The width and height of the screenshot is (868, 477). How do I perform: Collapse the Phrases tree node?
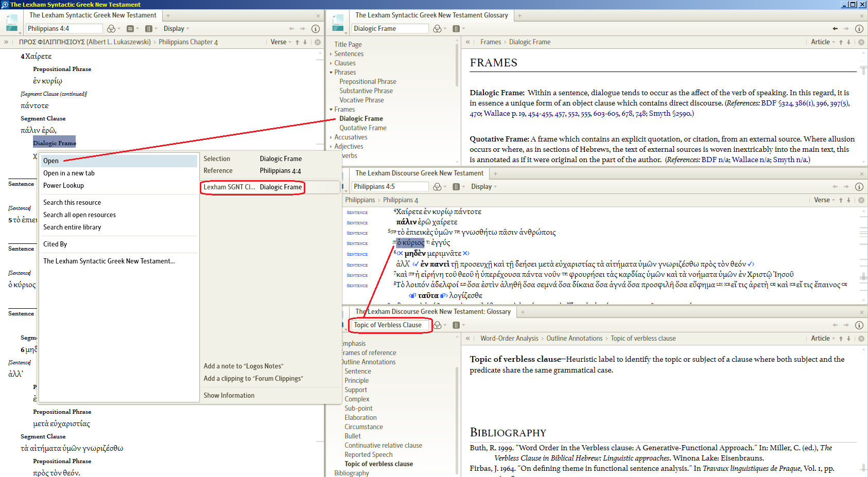(x=331, y=73)
